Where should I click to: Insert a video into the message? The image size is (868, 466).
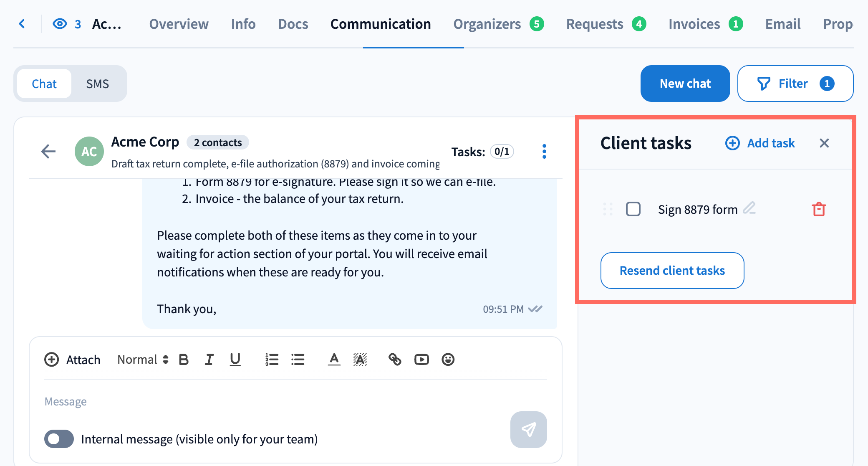(421, 360)
